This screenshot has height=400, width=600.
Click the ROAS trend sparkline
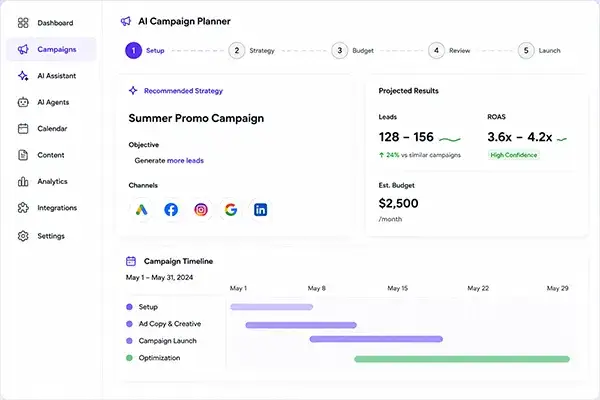coord(561,139)
